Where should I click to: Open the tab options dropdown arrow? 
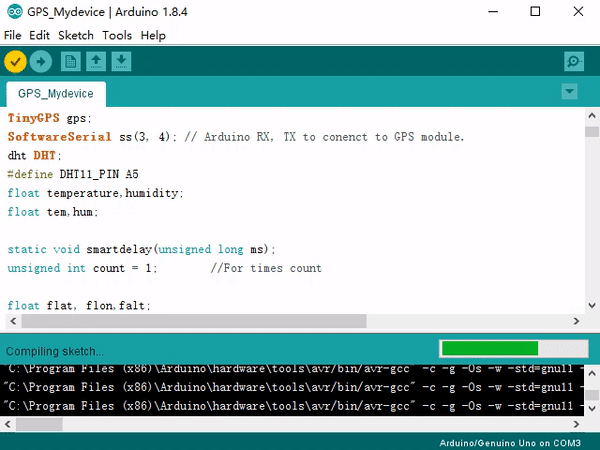[x=569, y=91]
